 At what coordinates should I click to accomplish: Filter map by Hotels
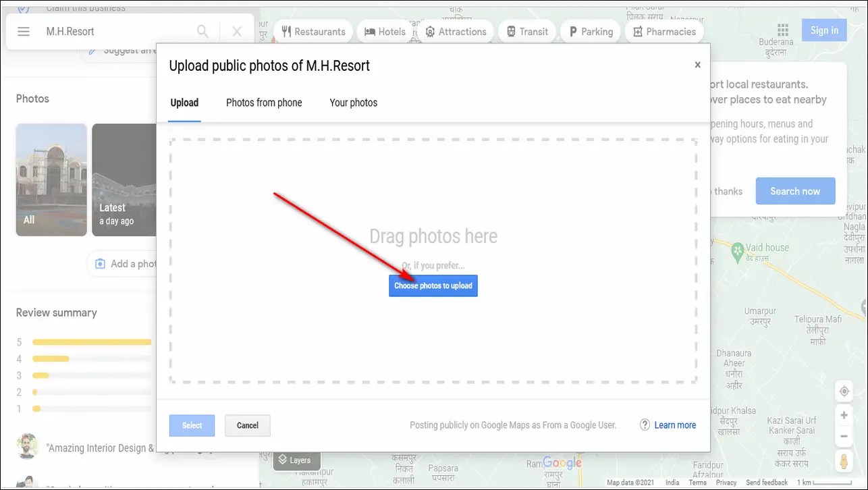(385, 32)
